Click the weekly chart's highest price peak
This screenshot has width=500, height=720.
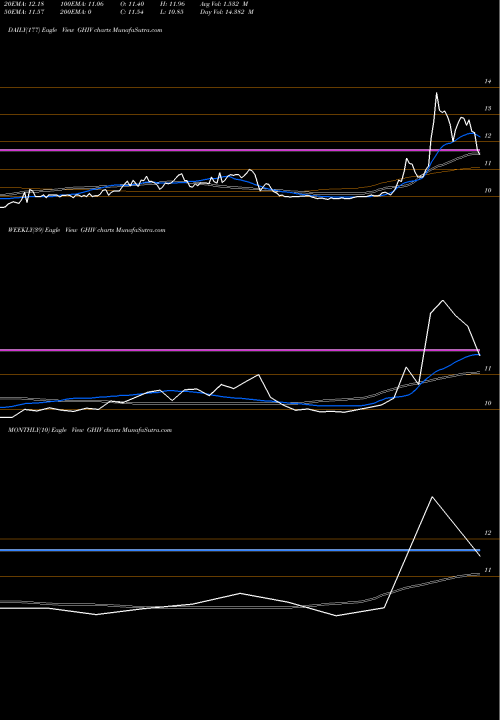[x=443, y=301]
